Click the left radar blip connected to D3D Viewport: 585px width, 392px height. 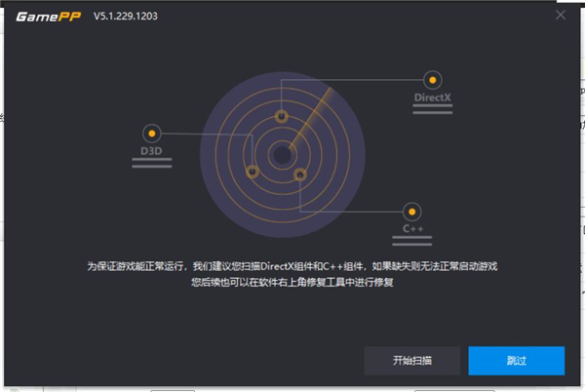point(252,173)
